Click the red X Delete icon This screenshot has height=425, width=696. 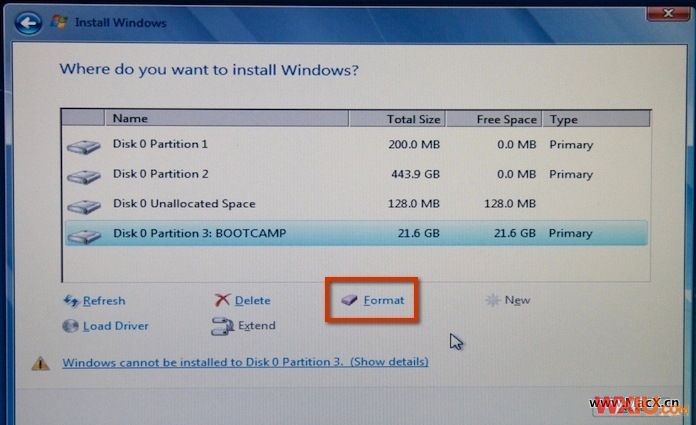click(222, 300)
